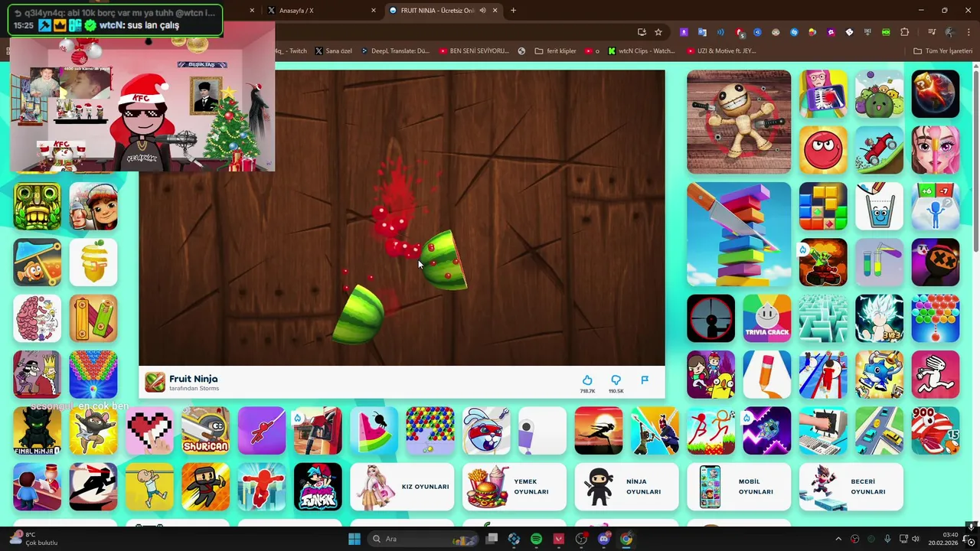Screen dimensions: 980x551
Task: Open the YEMEK OYUNLARI category
Action: 514,487
